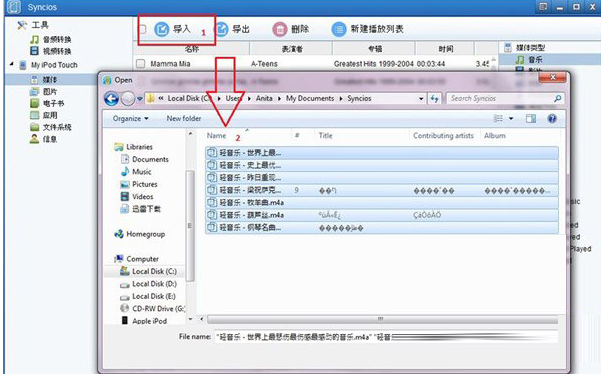Toggle the preview pane button
Viewport: 601px width, 375px height.
click(x=531, y=118)
